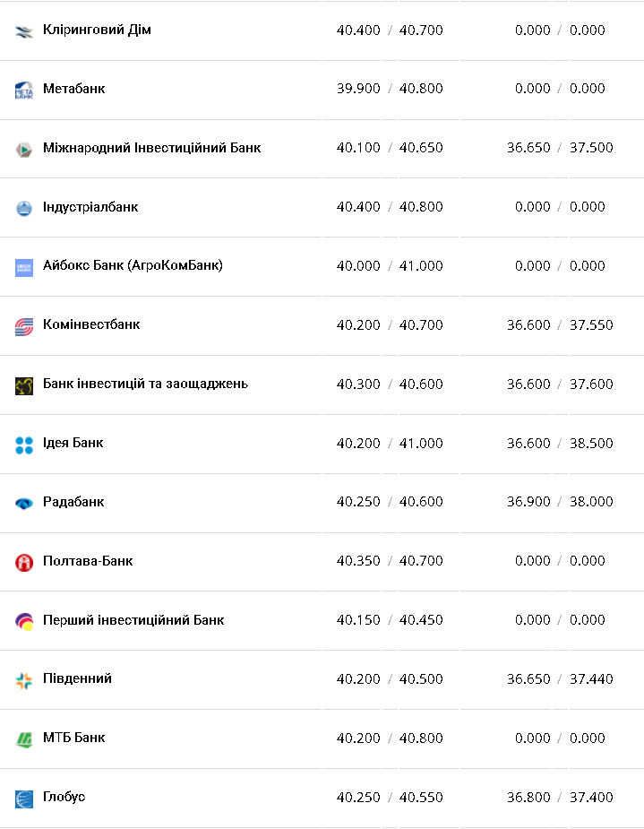This screenshot has width=644, height=829.
Task: Click the Метабанк logo icon
Action: pyautogui.click(x=24, y=90)
